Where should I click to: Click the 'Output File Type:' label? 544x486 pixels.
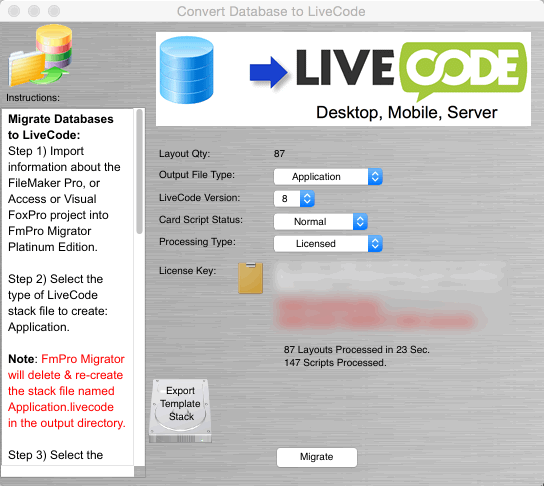coord(197,175)
